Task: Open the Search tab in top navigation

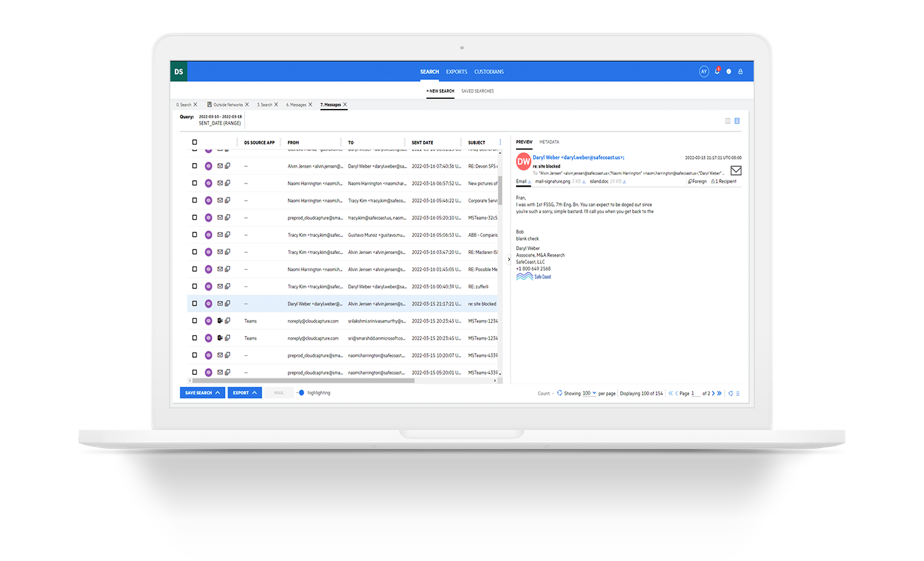Action: 429,71
